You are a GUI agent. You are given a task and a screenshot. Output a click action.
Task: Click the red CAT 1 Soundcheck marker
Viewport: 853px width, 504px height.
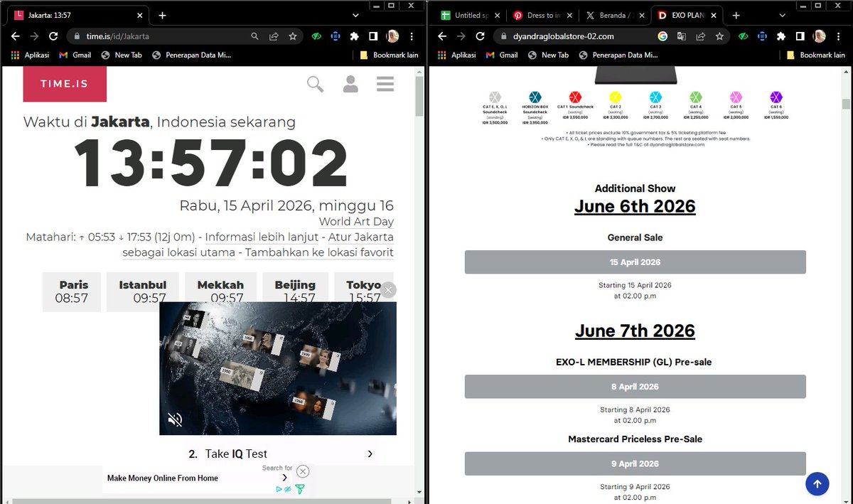[x=575, y=97]
